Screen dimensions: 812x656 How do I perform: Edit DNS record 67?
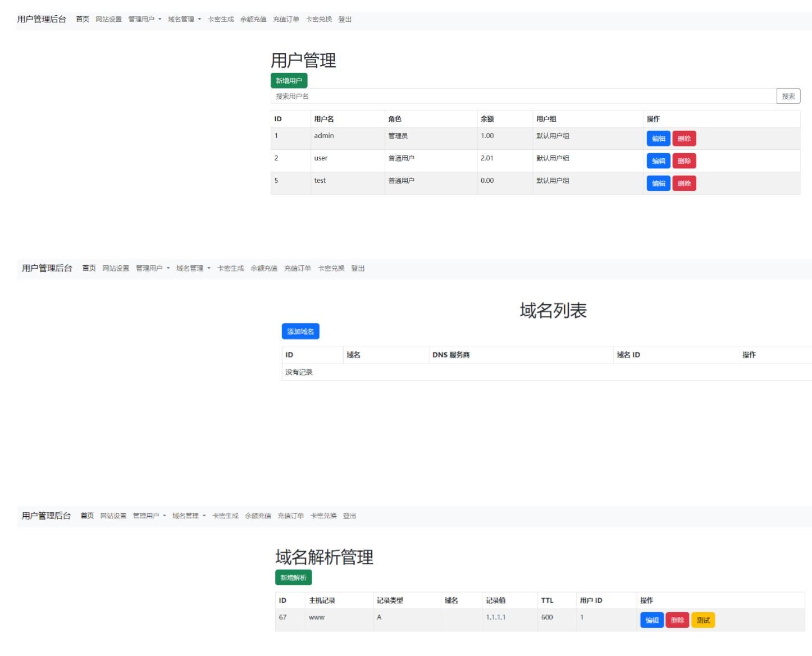[652, 621]
